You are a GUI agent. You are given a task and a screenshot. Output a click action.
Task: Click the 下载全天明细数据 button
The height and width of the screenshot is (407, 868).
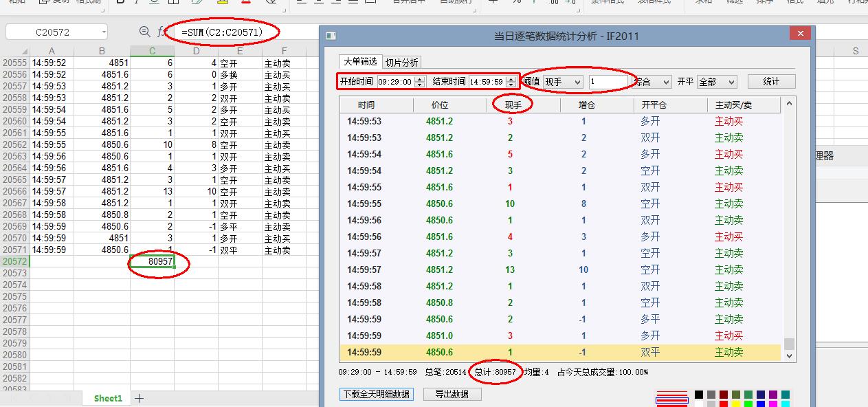coord(377,394)
